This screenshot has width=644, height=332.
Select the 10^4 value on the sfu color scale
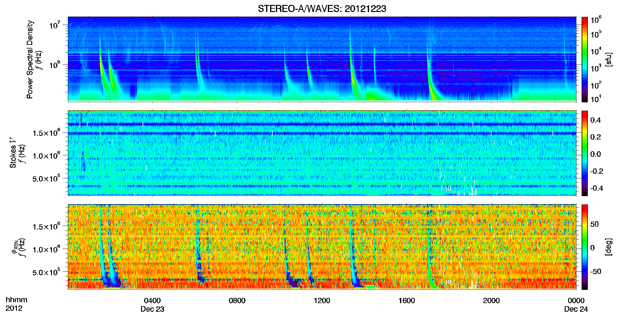coord(596,51)
